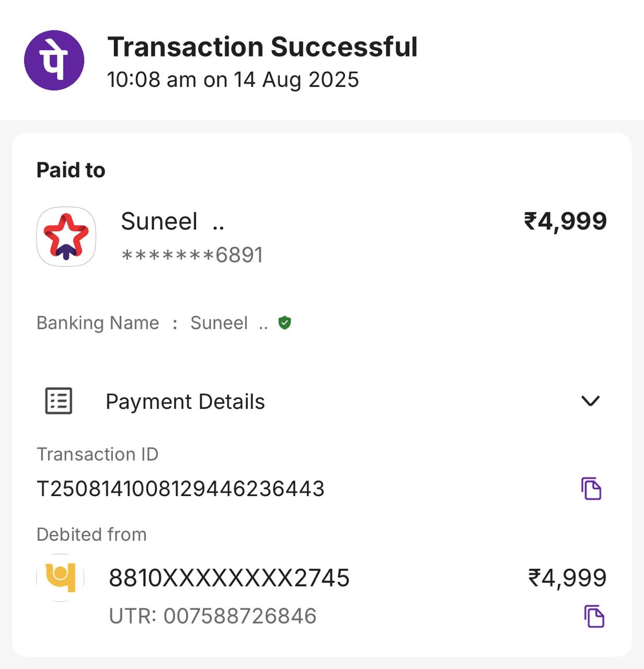Tap the masked number ending 6891
The height and width of the screenshot is (669, 644).
(192, 255)
